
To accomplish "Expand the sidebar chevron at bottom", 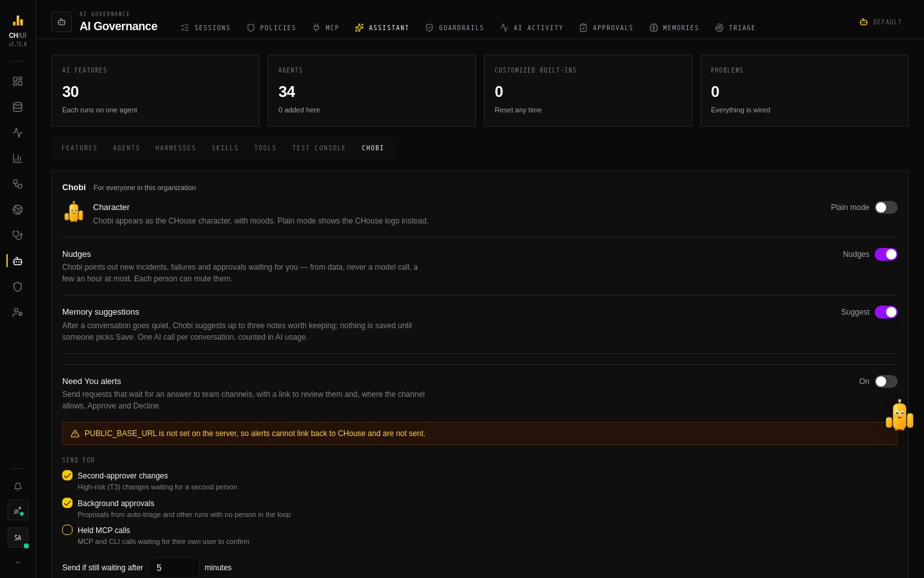I will coord(18,563).
